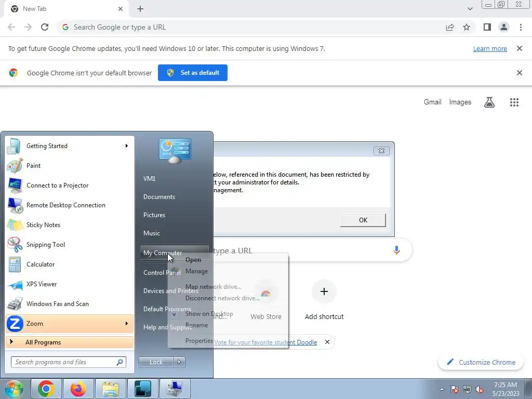Start voice search with microphone icon
This screenshot has height=399, width=532.
(396, 250)
